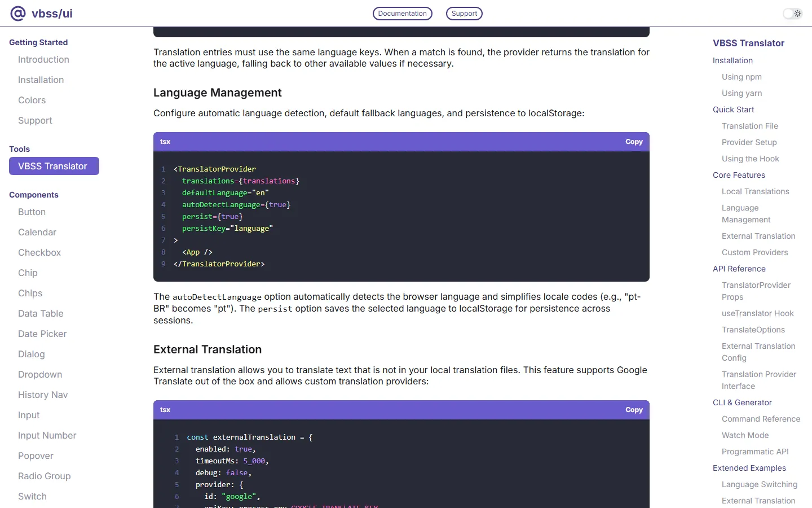812x508 pixels.
Task: Open the Colors page in Getting Started
Action: (x=32, y=100)
